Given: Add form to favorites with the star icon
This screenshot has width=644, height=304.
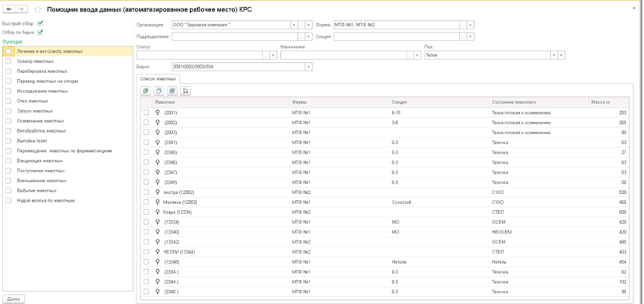Looking at the screenshot, I should pos(38,9).
